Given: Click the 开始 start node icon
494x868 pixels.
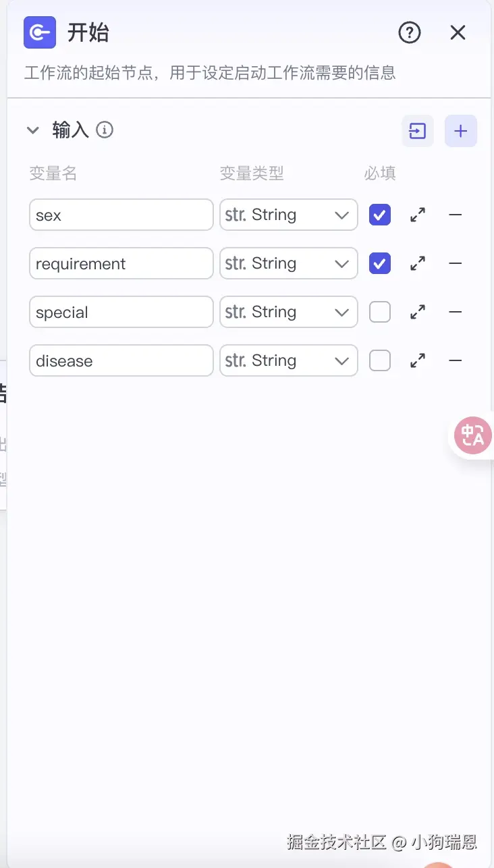Looking at the screenshot, I should click(40, 32).
